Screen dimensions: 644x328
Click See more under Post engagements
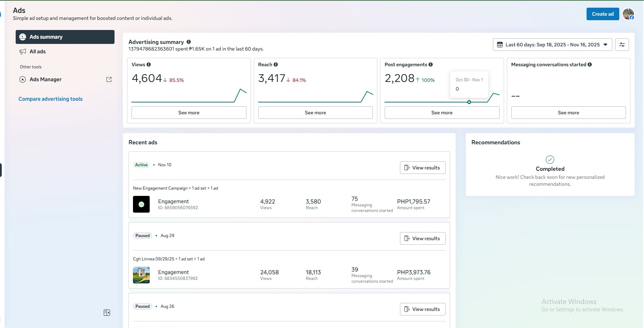tap(442, 113)
